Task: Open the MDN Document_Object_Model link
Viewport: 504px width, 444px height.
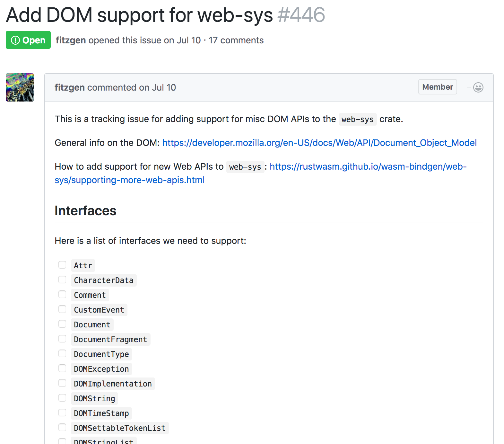Action: coord(319,143)
